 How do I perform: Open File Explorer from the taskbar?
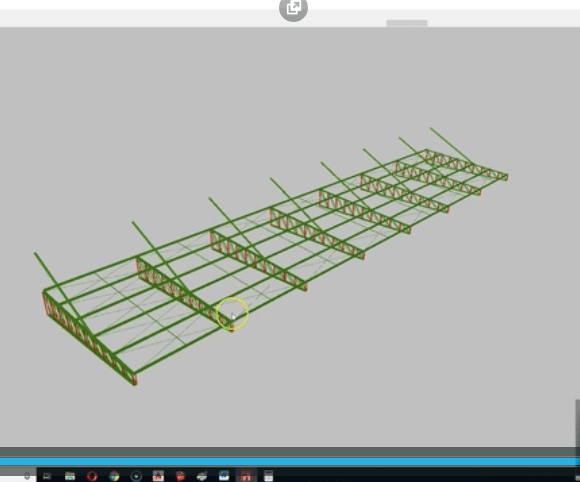pos(70,476)
